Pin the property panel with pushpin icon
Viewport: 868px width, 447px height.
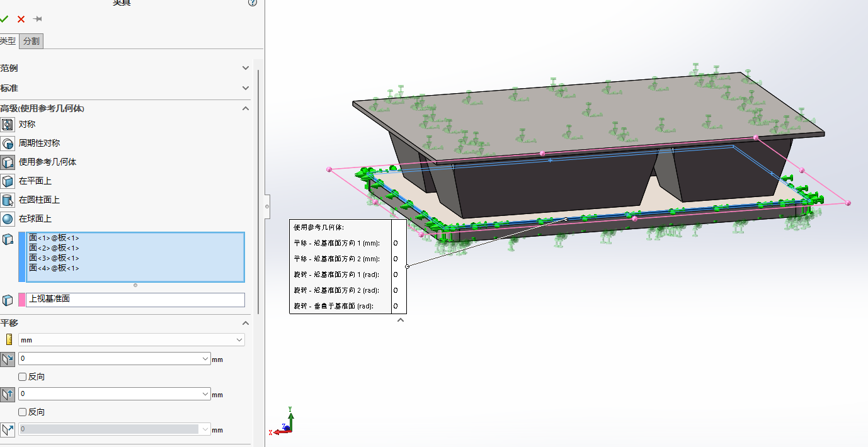pyautogui.click(x=38, y=19)
